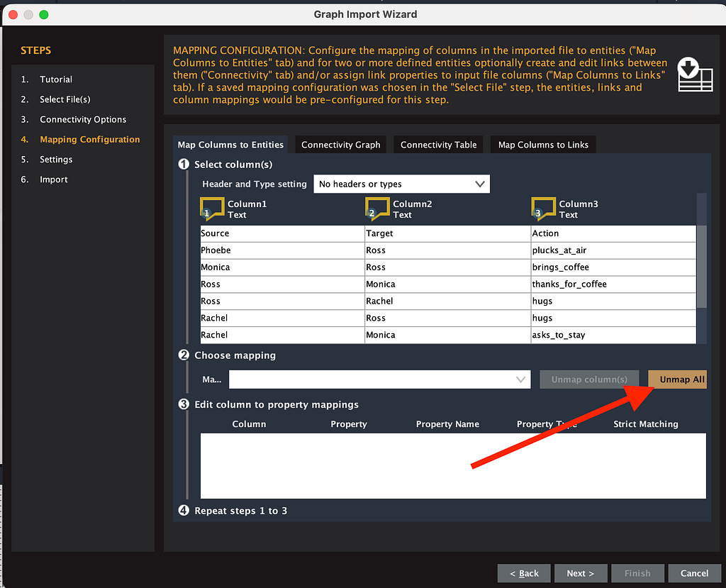Viewport: 726px width, 588px height.
Task: Open the Map Columns to Links tab
Action: 543,145
